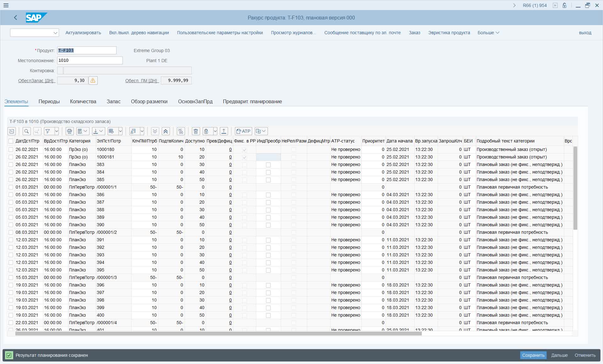Switch to the Периоды tab
The height and width of the screenshot is (364, 603).
tap(49, 101)
